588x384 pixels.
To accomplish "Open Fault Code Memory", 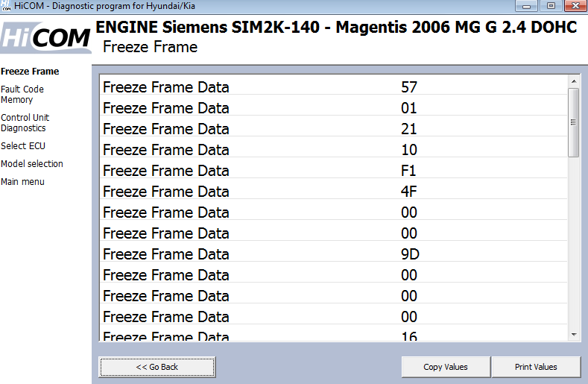I will [x=22, y=95].
